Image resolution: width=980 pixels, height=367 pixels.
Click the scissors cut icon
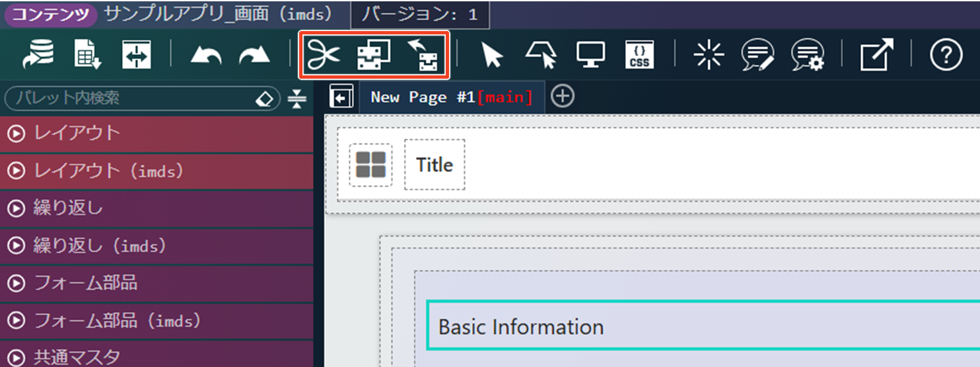[325, 56]
